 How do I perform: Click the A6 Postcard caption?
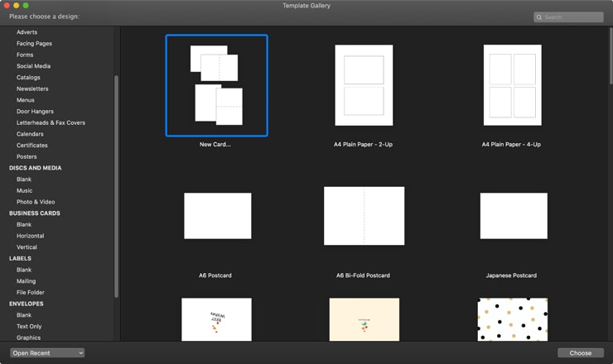[x=215, y=275]
